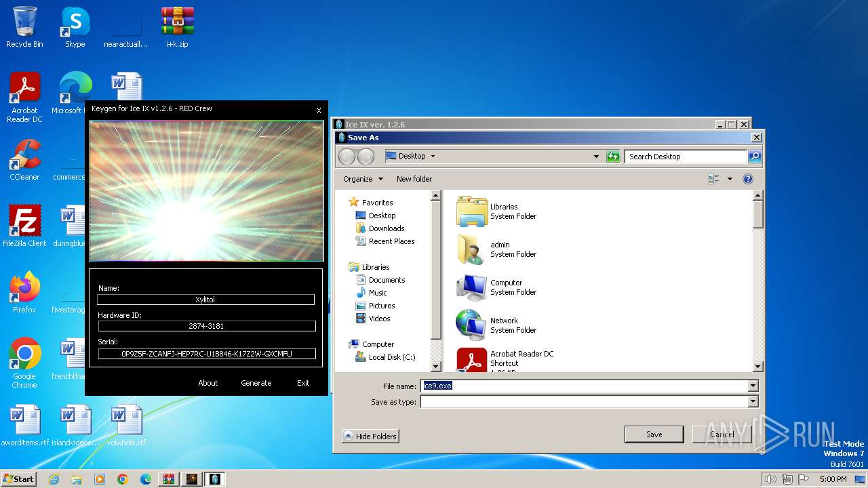Click Exit in the keygen window
Viewport: 868px width, 488px height.
click(303, 383)
